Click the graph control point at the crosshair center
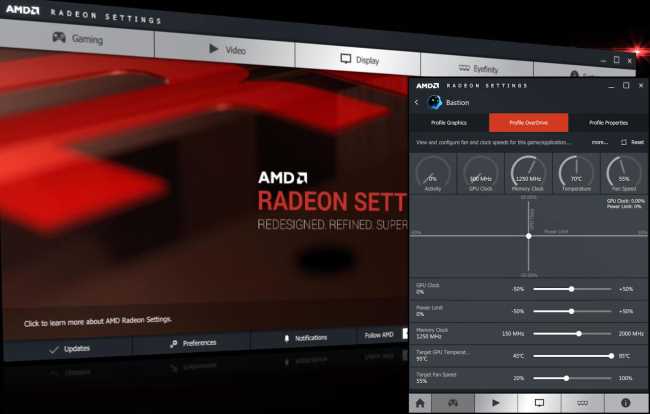 (529, 236)
